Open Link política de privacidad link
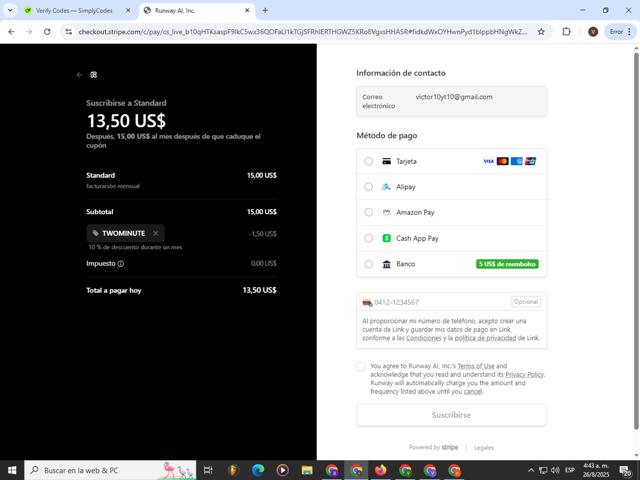The image size is (640, 480). tap(485, 338)
